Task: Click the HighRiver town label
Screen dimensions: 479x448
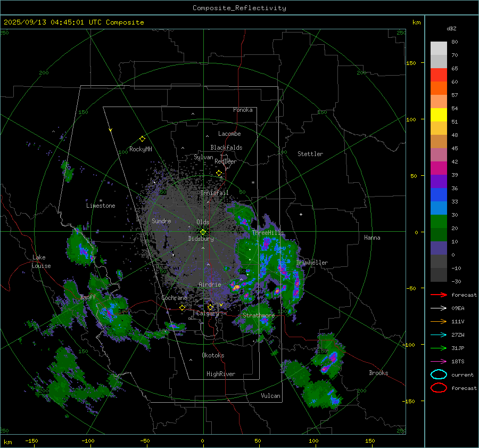Action: [x=221, y=374]
